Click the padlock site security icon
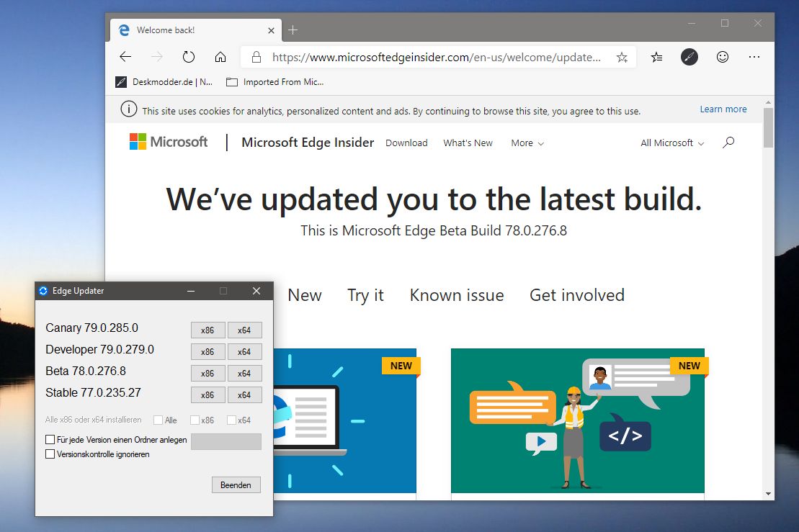 (x=256, y=57)
